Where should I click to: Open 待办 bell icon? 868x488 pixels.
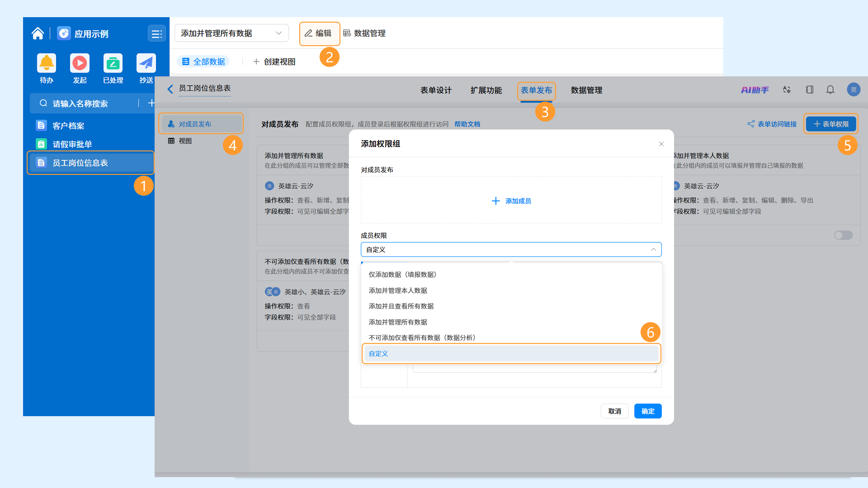(47, 63)
